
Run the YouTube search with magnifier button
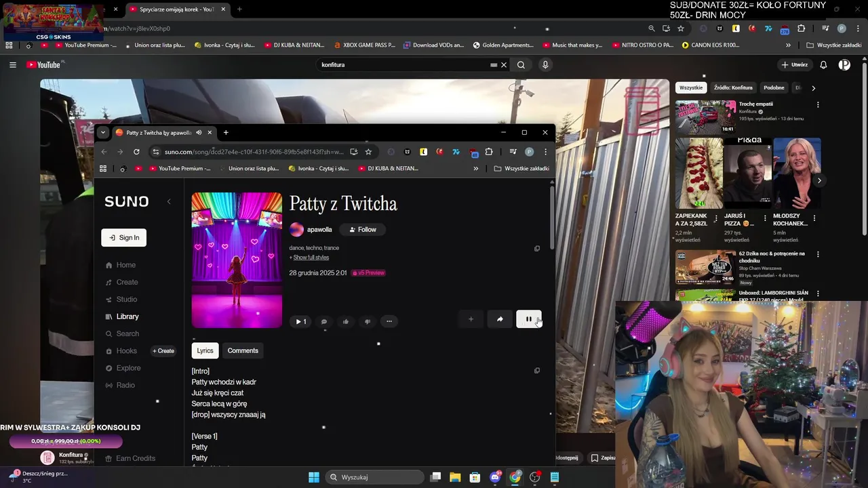coord(521,65)
